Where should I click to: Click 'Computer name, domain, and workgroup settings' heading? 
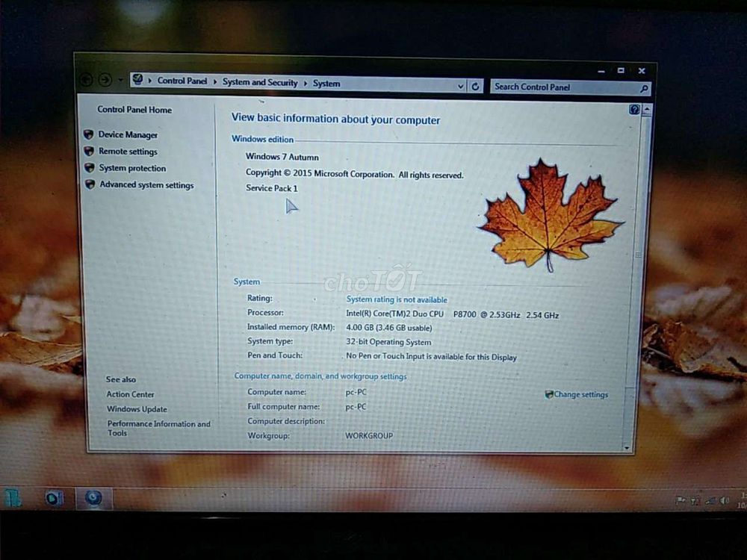coord(320,376)
